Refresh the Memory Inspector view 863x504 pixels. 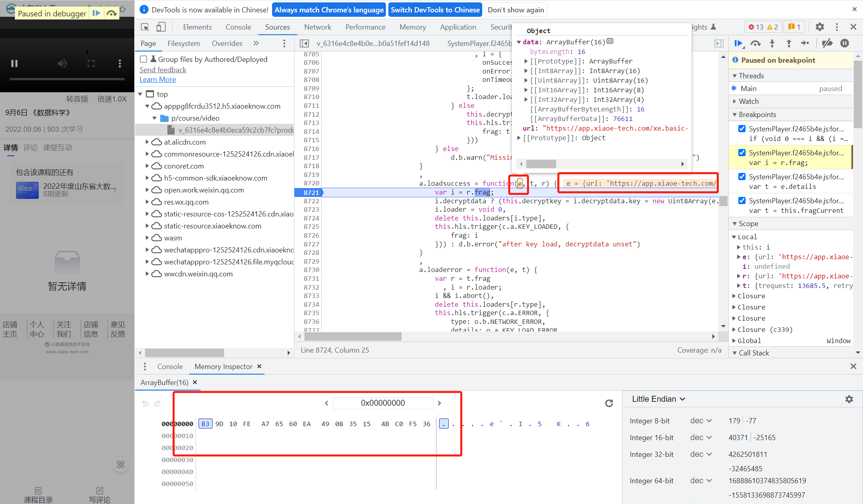(609, 403)
